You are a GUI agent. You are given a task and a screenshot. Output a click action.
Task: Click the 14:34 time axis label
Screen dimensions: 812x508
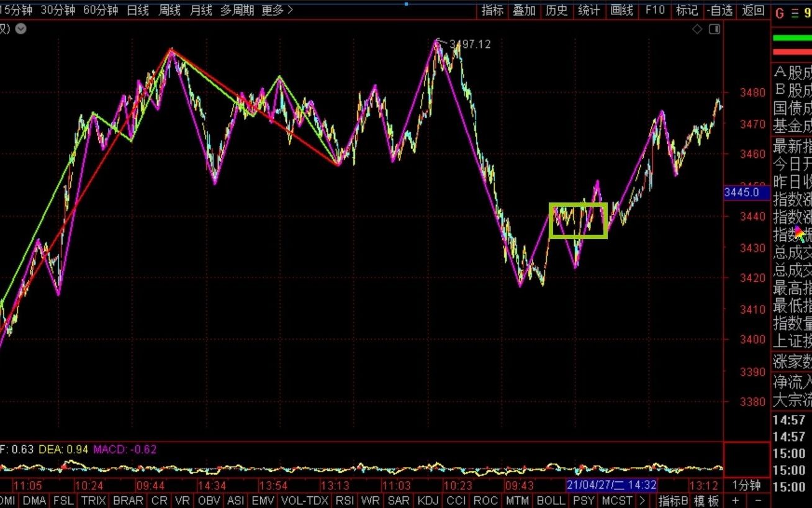click(x=212, y=485)
